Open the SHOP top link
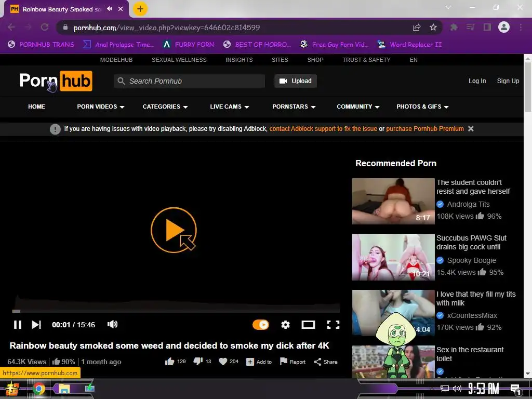Image resolution: width=532 pixels, height=399 pixels. [x=315, y=60]
